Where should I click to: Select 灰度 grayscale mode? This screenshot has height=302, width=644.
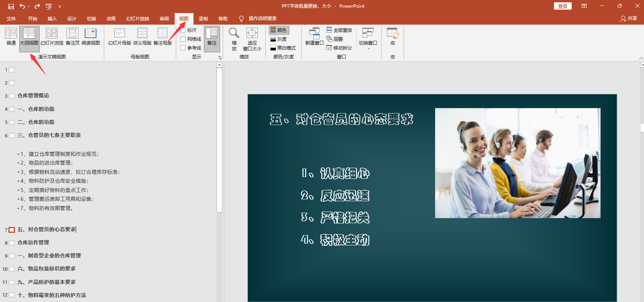[x=279, y=39]
